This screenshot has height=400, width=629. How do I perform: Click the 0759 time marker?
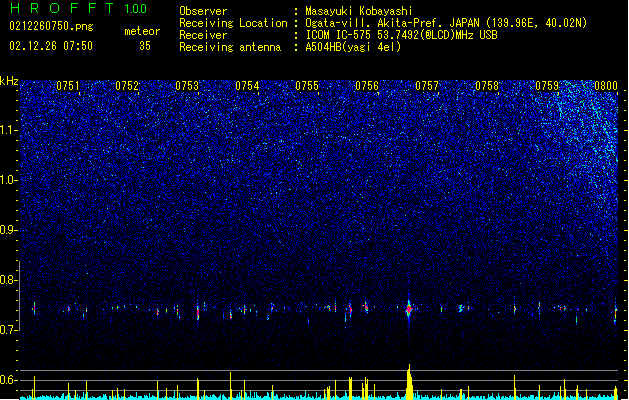click(x=547, y=86)
